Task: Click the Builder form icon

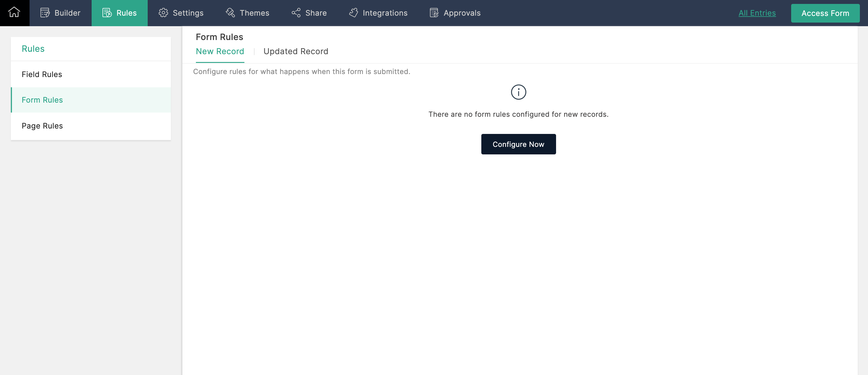Action: pos(45,13)
